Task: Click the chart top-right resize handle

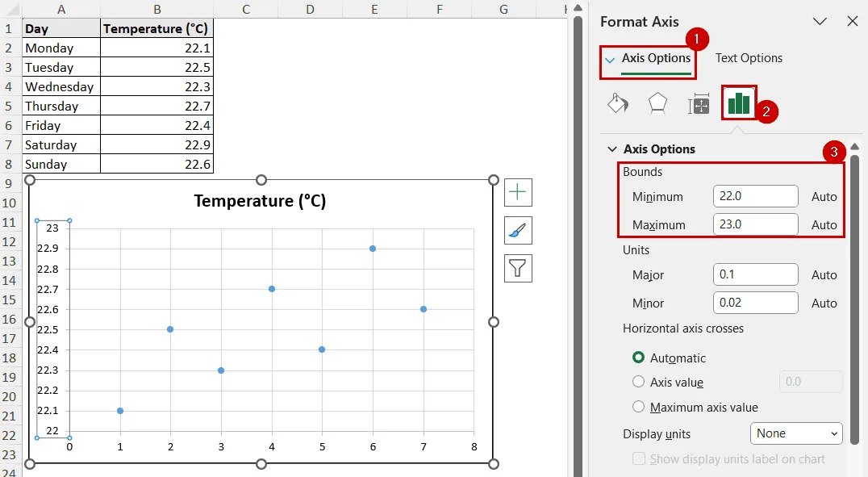Action: (x=494, y=180)
